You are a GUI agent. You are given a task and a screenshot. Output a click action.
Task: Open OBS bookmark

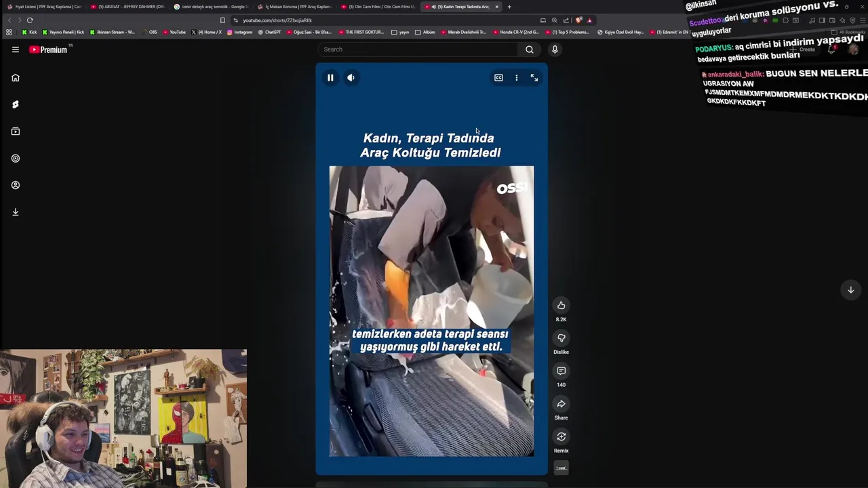click(149, 32)
